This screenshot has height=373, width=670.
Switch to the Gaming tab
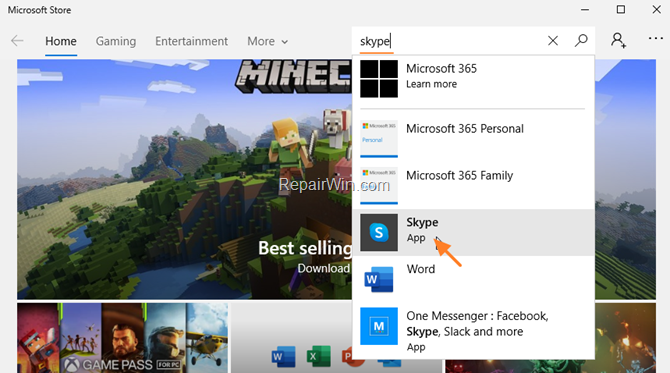click(116, 41)
